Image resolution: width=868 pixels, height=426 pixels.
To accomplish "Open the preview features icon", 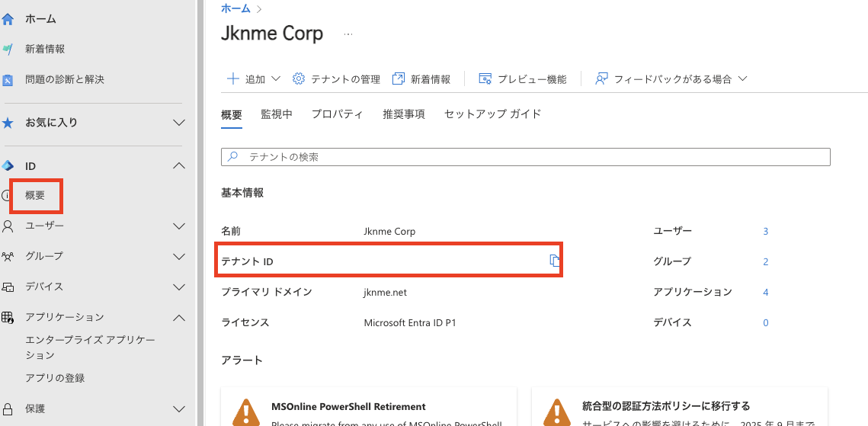I will pos(485,79).
